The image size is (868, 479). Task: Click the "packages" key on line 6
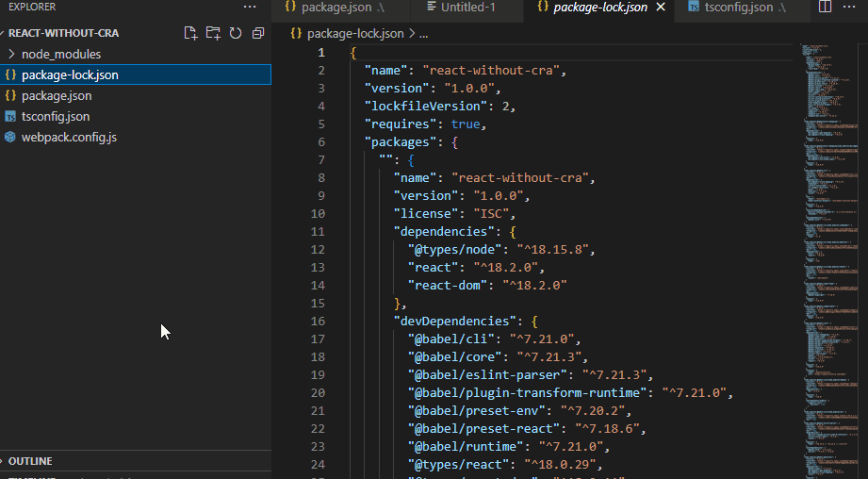401,142
